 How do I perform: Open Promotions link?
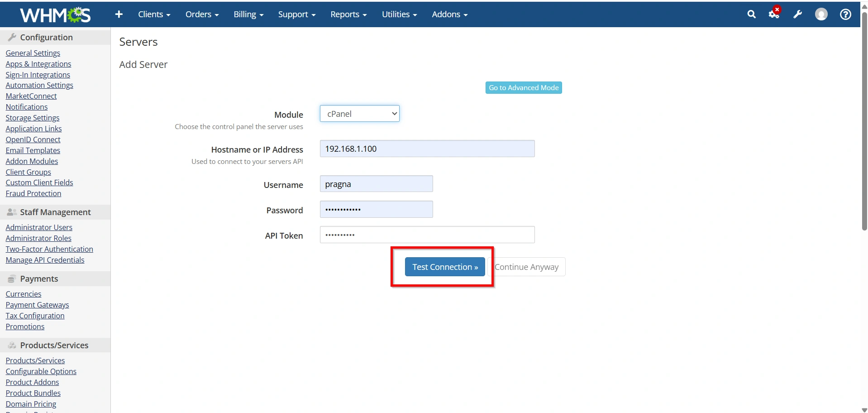25,327
